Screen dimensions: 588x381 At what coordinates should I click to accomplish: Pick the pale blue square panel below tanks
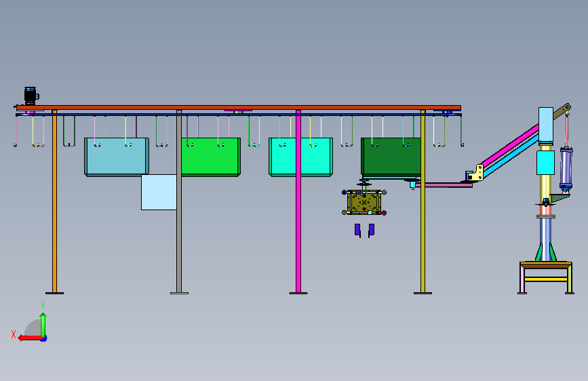[x=159, y=192]
